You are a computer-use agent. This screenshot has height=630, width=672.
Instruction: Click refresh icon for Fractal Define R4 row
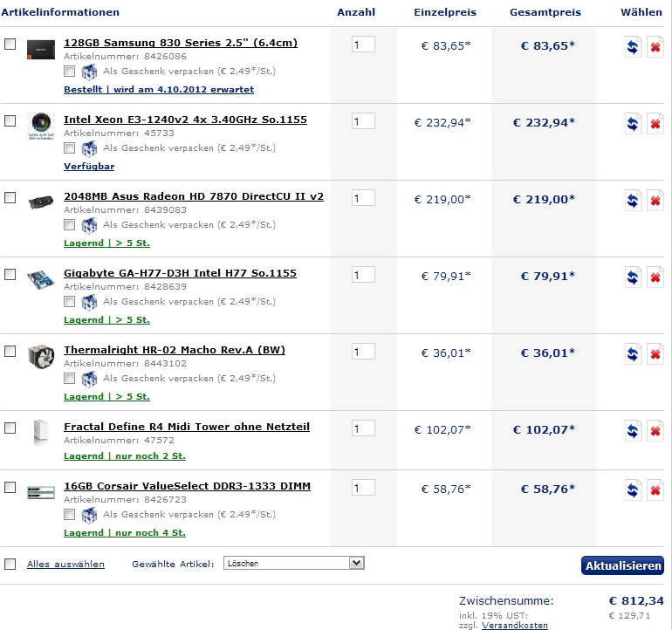tap(633, 430)
